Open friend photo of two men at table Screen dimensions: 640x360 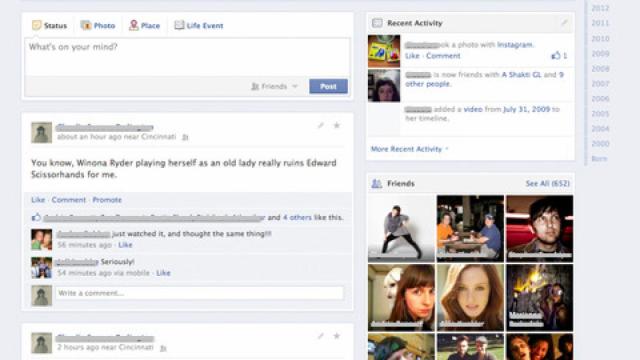(470, 228)
